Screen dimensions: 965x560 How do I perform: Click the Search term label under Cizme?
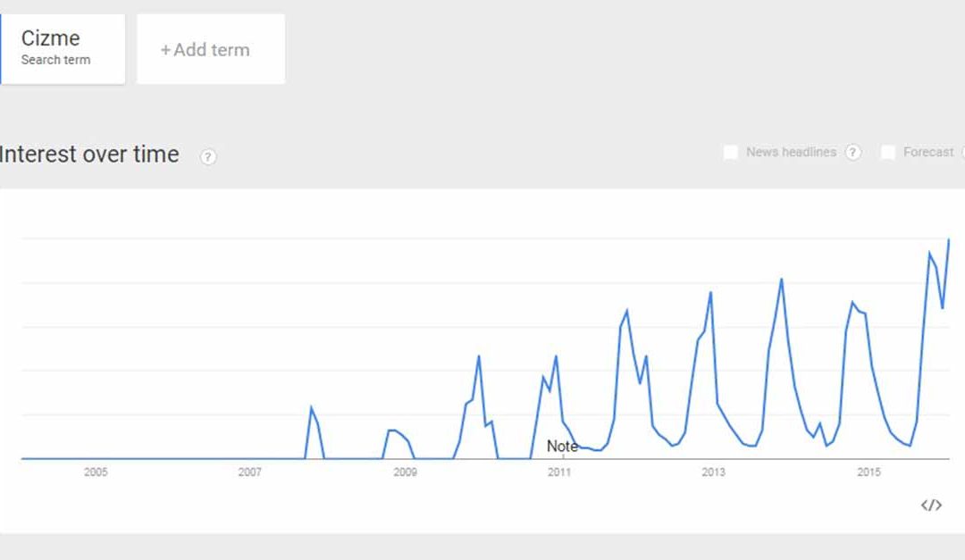point(55,61)
